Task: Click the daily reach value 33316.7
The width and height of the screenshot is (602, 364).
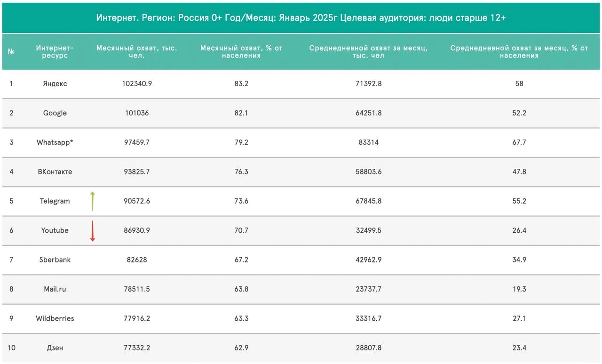Action: [369, 318]
